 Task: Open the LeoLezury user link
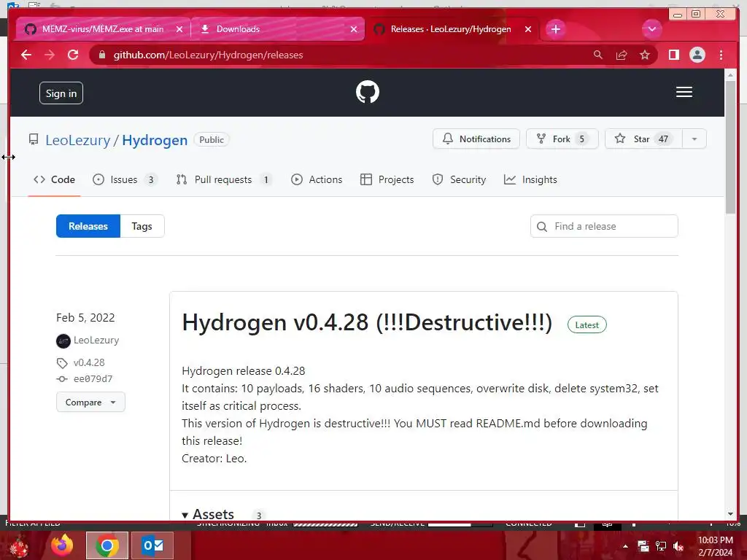(77, 141)
